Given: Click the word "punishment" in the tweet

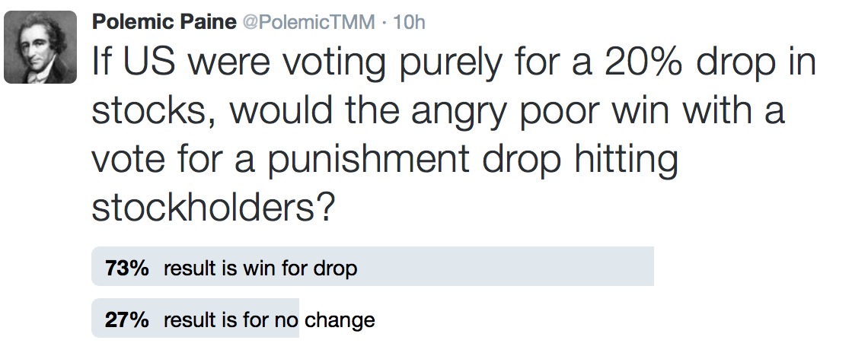Looking at the screenshot, I should coord(341,161).
